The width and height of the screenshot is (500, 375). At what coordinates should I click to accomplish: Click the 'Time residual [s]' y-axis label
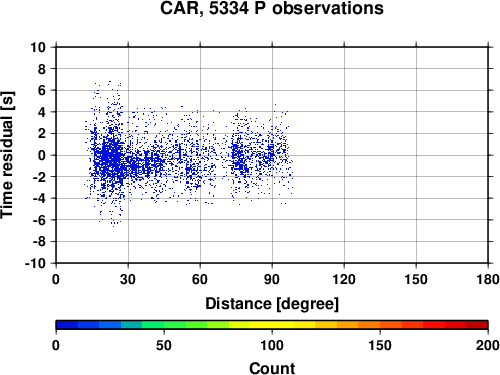click(7, 155)
